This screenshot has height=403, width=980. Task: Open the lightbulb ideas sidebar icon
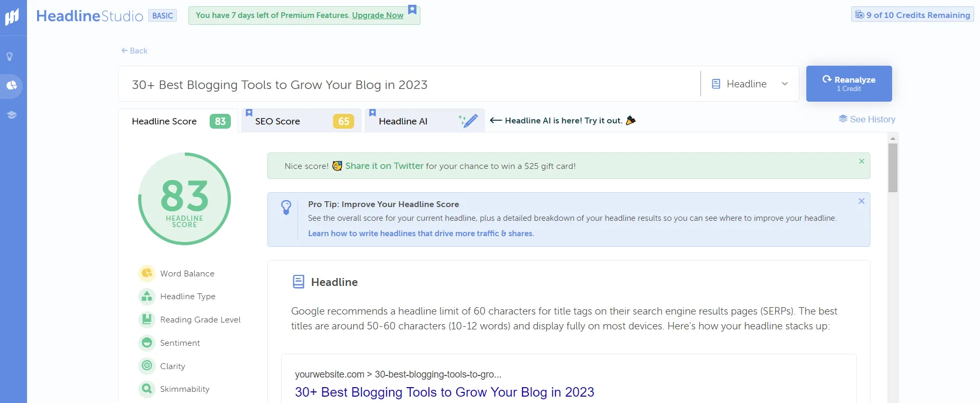10,56
